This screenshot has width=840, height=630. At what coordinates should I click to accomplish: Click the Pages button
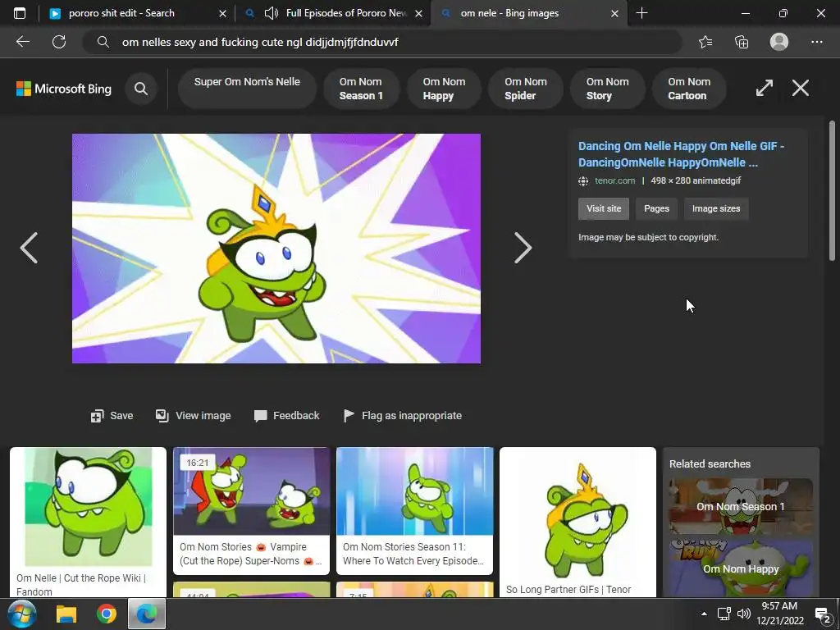[656, 208]
